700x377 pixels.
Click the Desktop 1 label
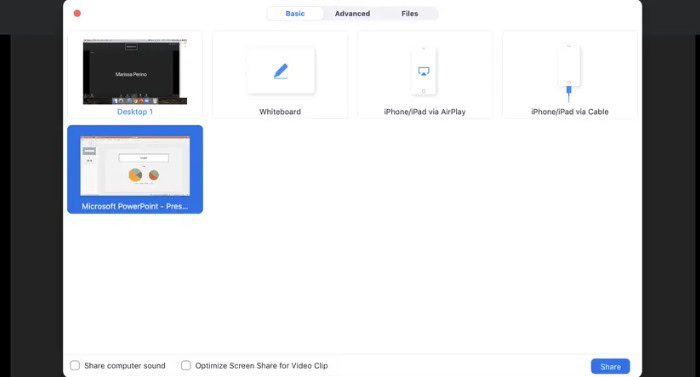tap(135, 112)
